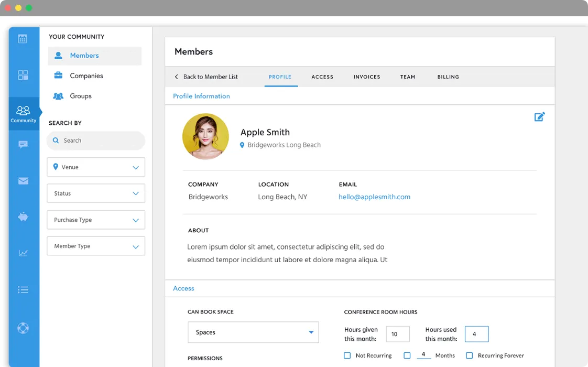
Task: Open the mail envelope sidebar icon
Action: pos(23,181)
